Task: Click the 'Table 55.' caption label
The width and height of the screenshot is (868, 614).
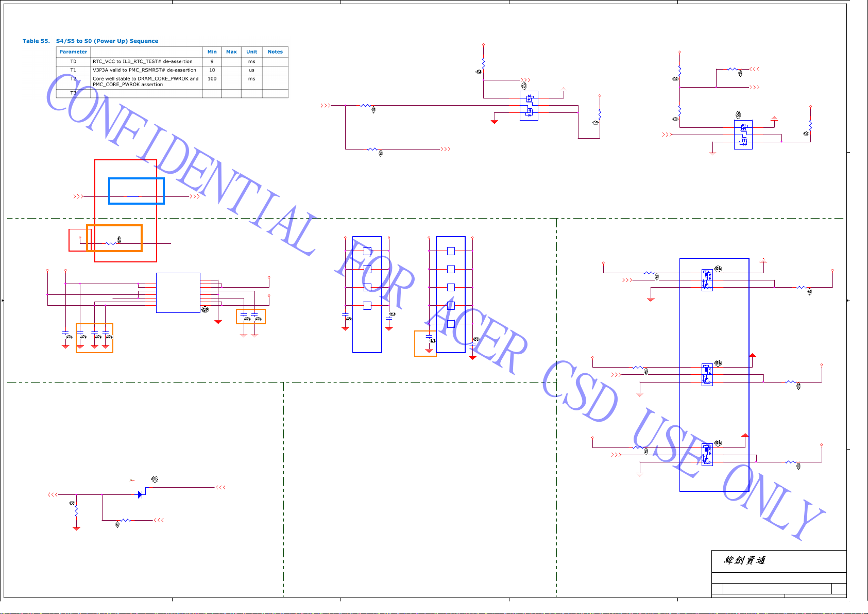Action: click(36, 41)
